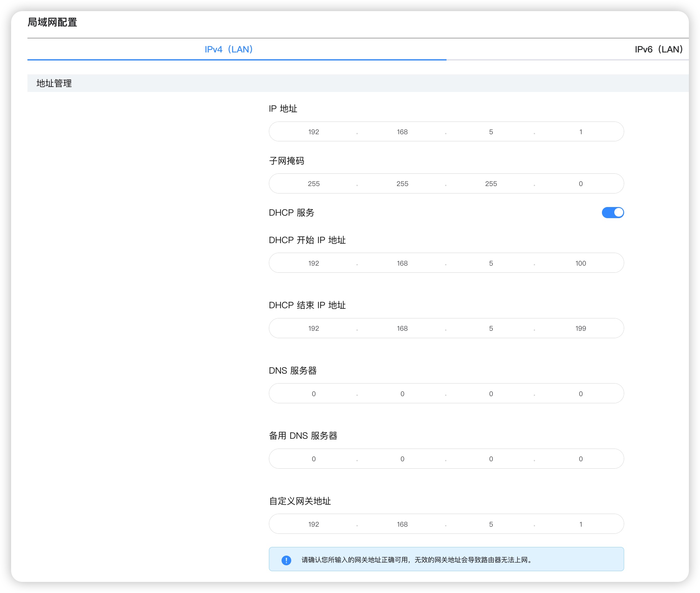
Task: Click the blue warning info icon
Action: coord(286,560)
